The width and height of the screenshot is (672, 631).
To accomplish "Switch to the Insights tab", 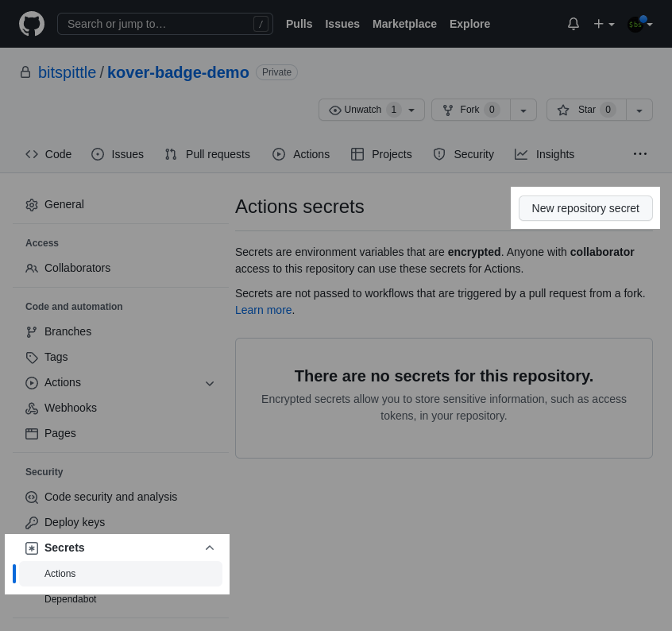I will click(x=544, y=154).
